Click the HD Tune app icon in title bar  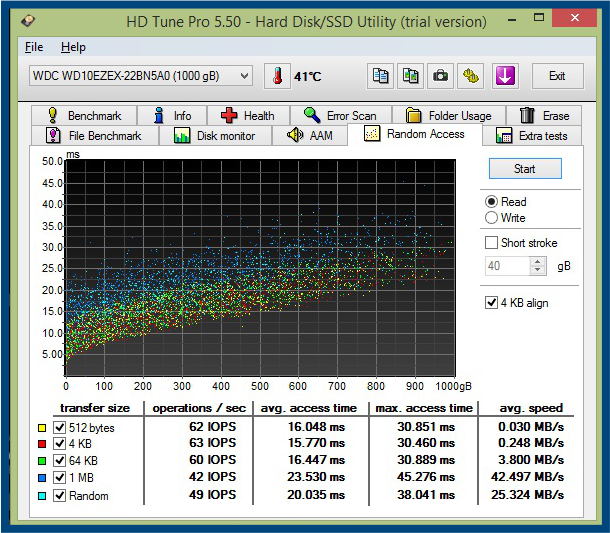click(x=28, y=20)
